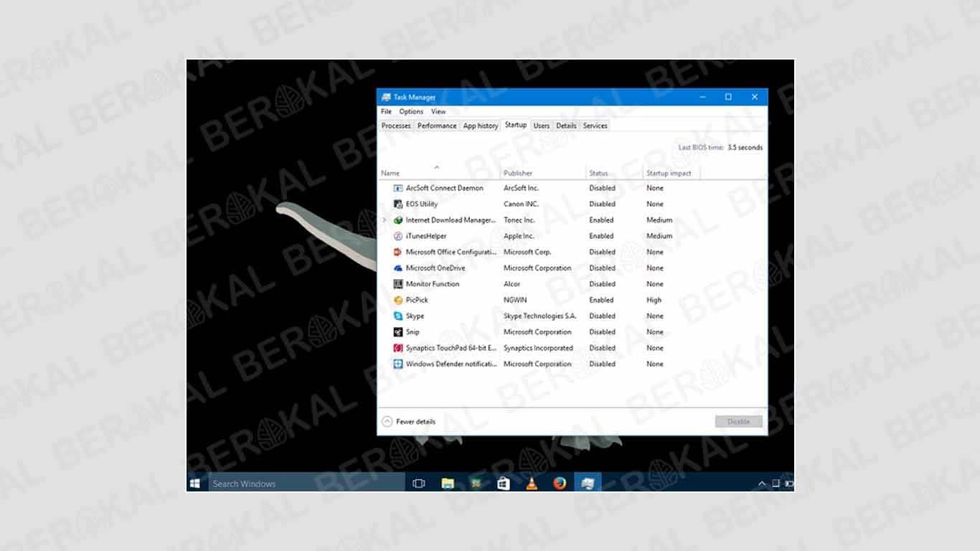Image resolution: width=980 pixels, height=551 pixels.
Task: Click the Synaptics TouchPad icon
Action: tap(398, 348)
